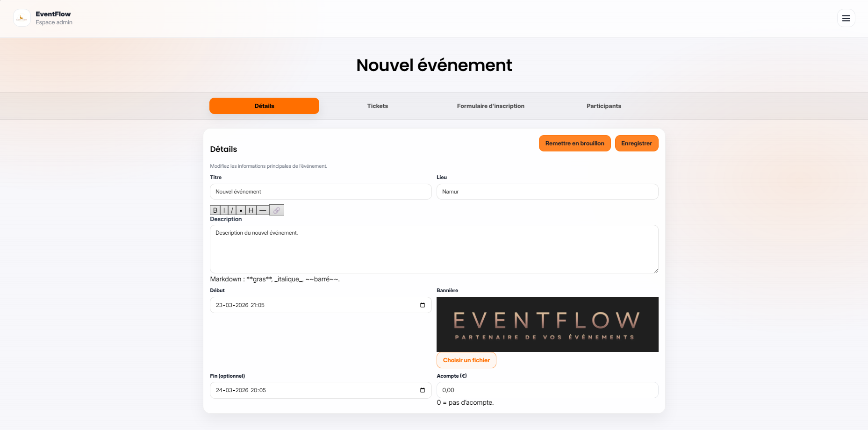Apply italic formatting with the I icon
This screenshot has width=868, height=430.
[223, 210]
